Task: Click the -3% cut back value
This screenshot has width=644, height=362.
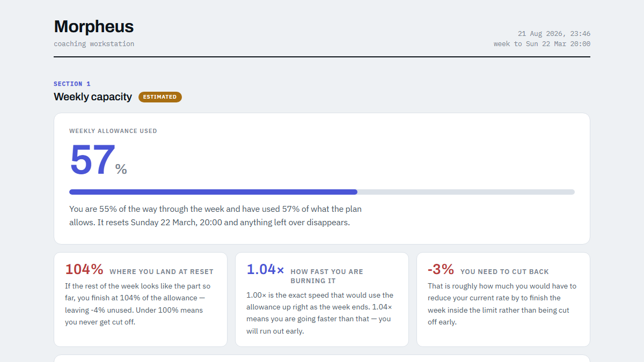Action: [x=441, y=269]
